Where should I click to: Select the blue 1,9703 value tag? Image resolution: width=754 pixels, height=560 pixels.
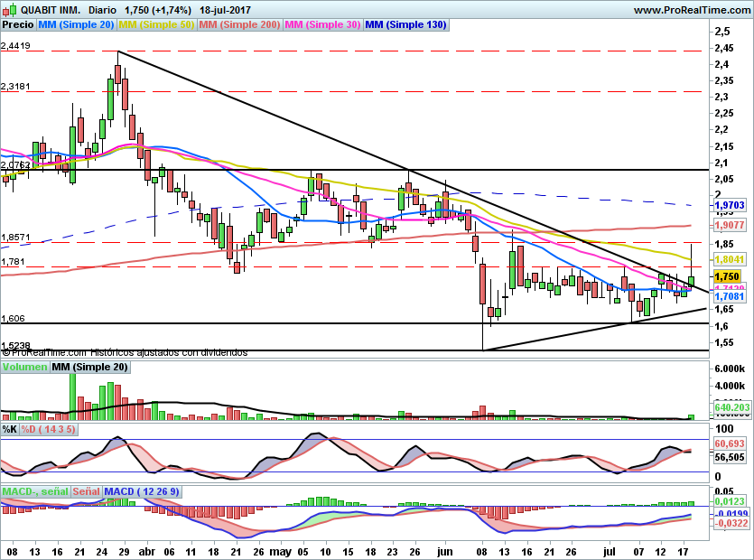729,206
